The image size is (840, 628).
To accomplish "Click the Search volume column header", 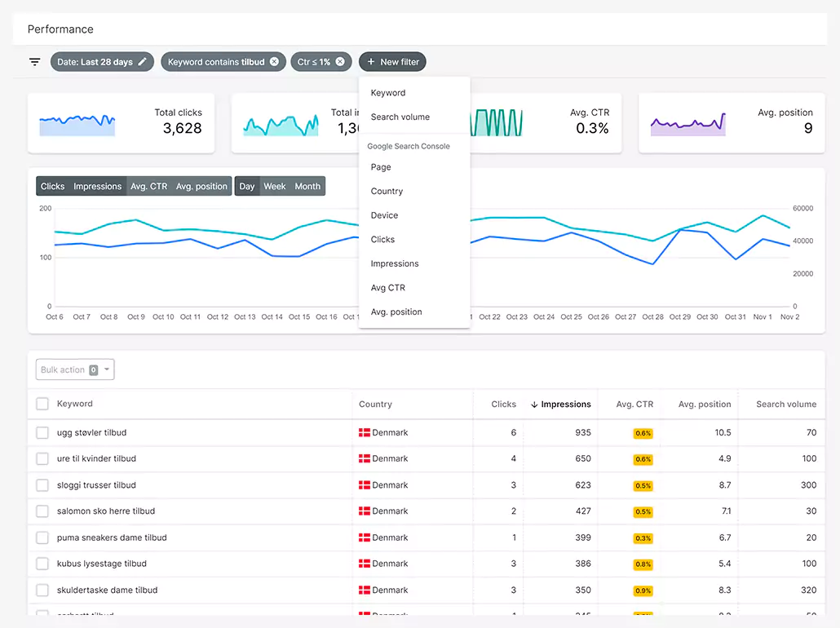I will coord(785,404).
